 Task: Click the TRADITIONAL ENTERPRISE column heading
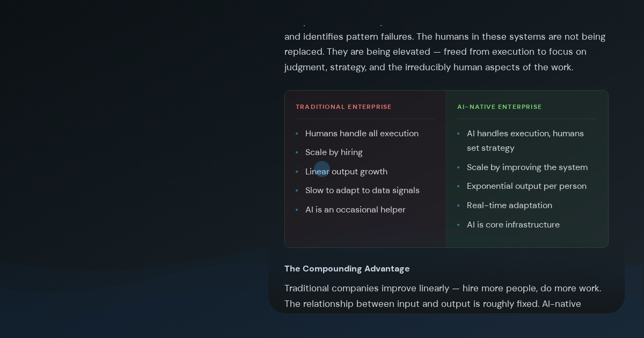pyautogui.click(x=343, y=107)
